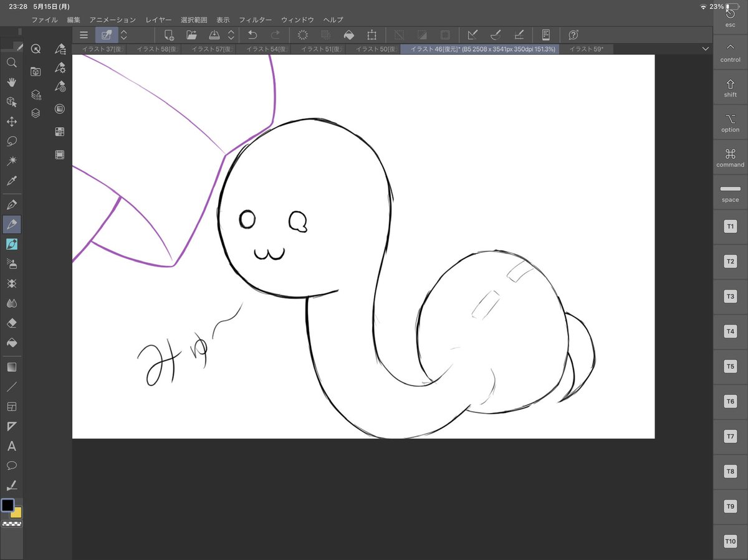Click the Fill command bar icon
The image size is (748, 560).
pyautogui.click(x=349, y=35)
